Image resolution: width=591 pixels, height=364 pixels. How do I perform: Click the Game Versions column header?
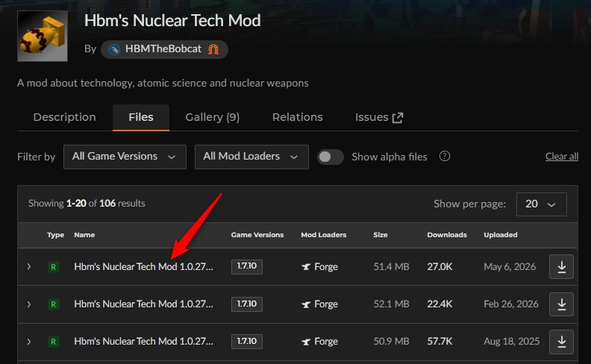click(257, 235)
